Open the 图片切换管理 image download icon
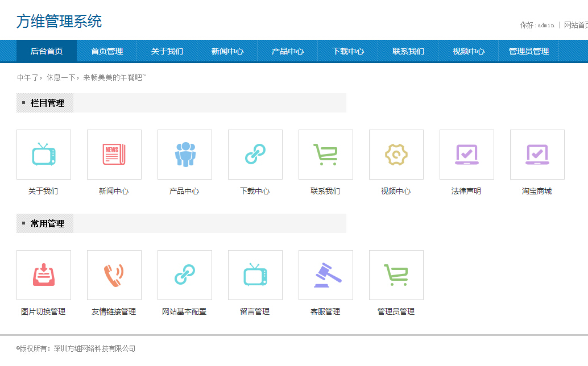588x366 pixels. [x=44, y=274]
